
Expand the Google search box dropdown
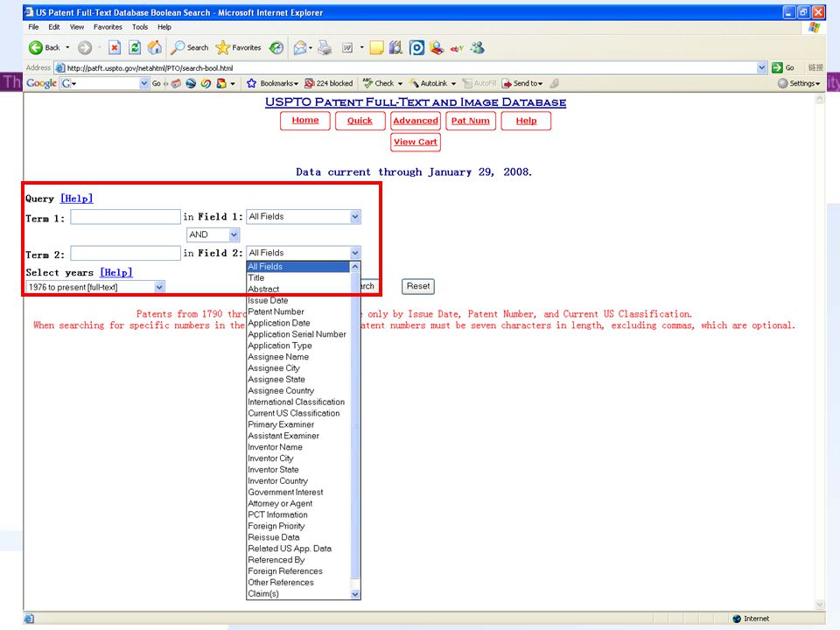click(143, 84)
